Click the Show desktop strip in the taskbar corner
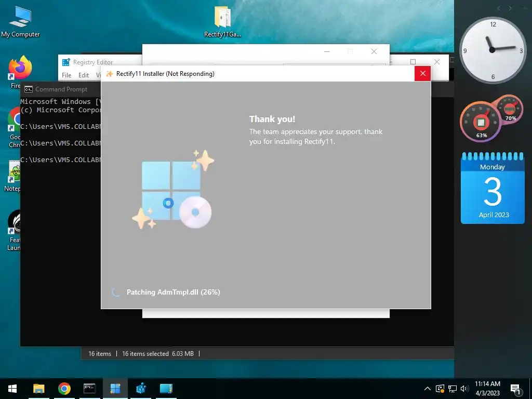This screenshot has width=532, height=399. click(530, 389)
